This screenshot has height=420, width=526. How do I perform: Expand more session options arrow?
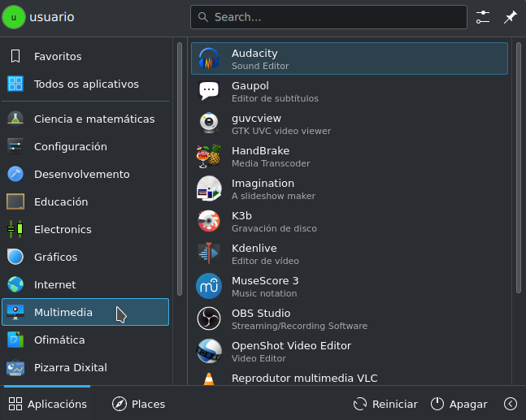tap(511, 404)
